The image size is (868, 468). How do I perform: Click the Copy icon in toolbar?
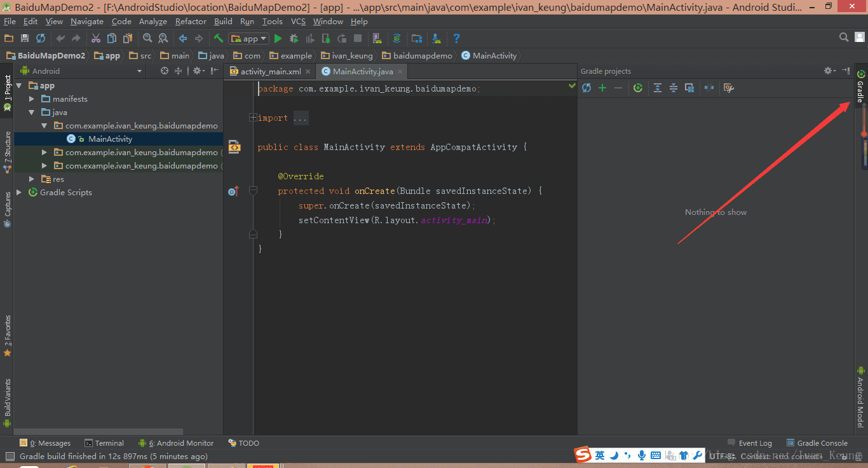coord(111,39)
